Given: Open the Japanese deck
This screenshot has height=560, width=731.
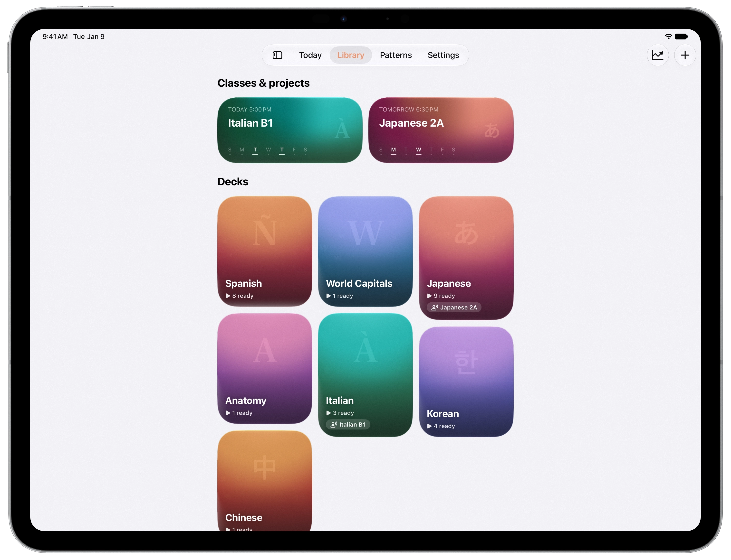Looking at the screenshot, I should coord(466,258).
